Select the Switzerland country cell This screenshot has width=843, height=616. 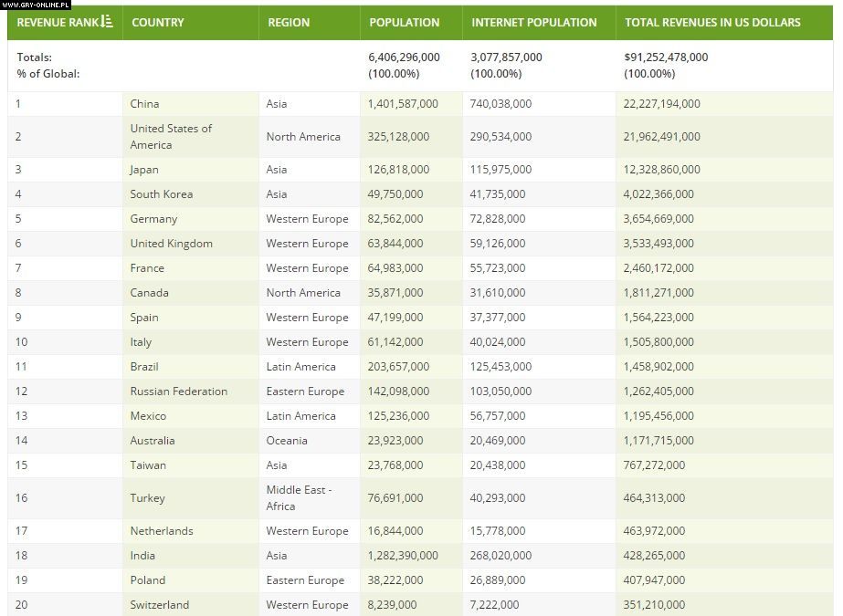click(x=160, y=605)
